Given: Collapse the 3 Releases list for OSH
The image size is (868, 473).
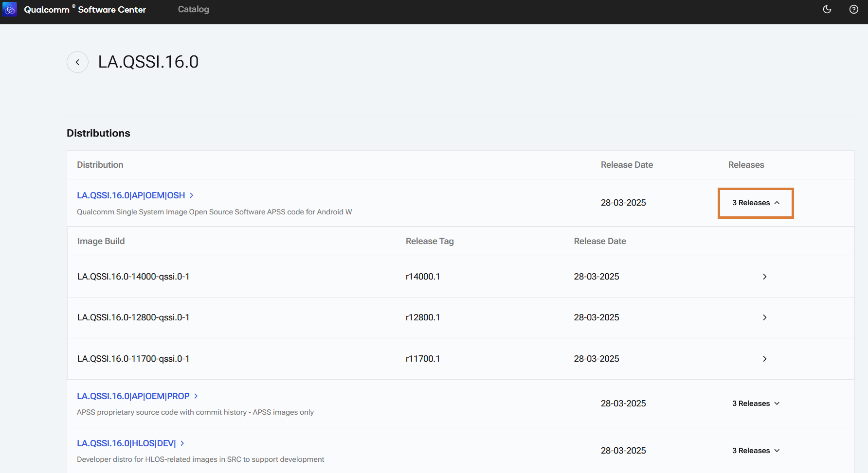Looking at the screenshot, I should tap(756, 203).
